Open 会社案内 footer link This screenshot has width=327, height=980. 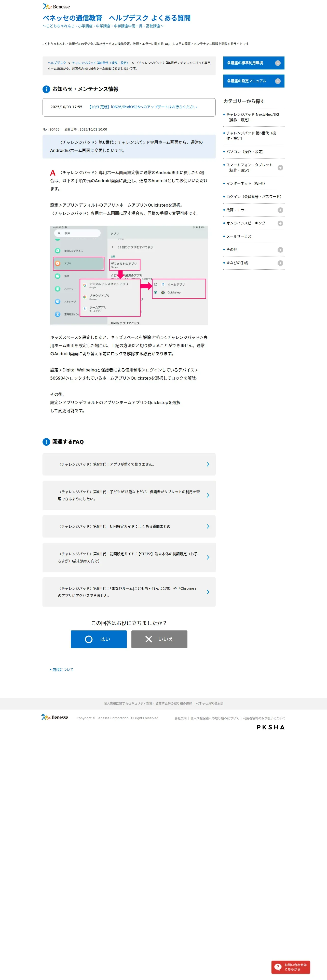tap(181, 718)
